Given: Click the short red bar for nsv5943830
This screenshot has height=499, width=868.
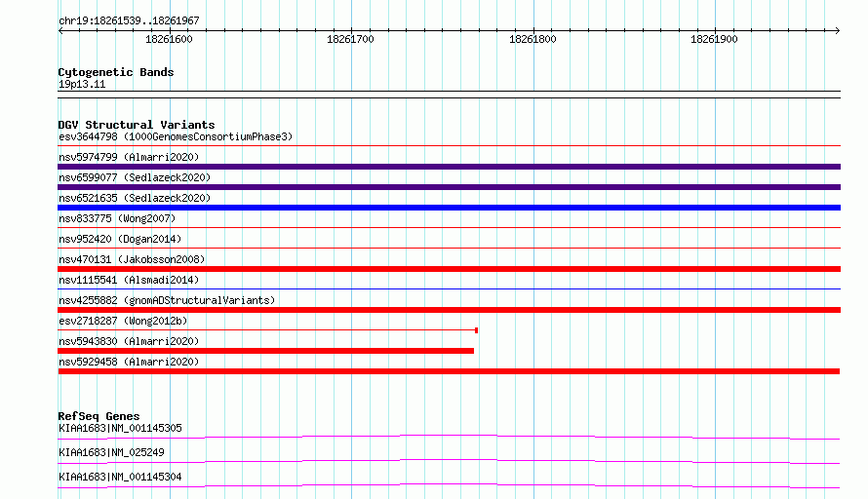Looking at the screenshot, I should [x=265, y=351].
